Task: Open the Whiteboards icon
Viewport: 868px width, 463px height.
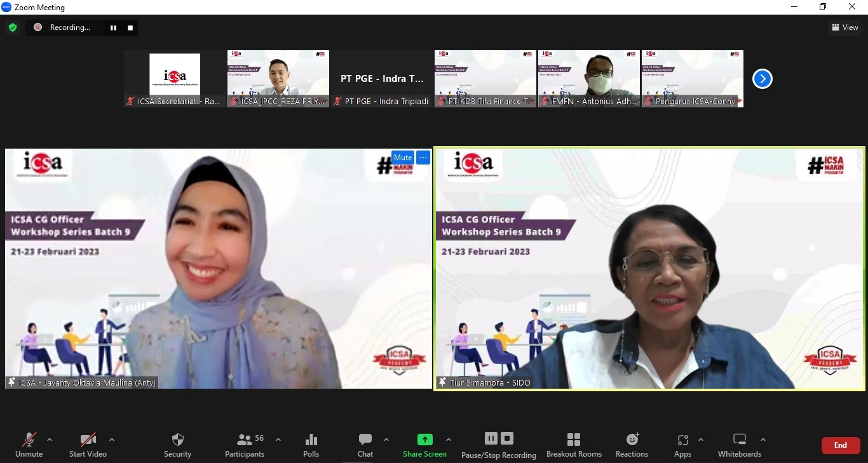Action: pos(740,440)
